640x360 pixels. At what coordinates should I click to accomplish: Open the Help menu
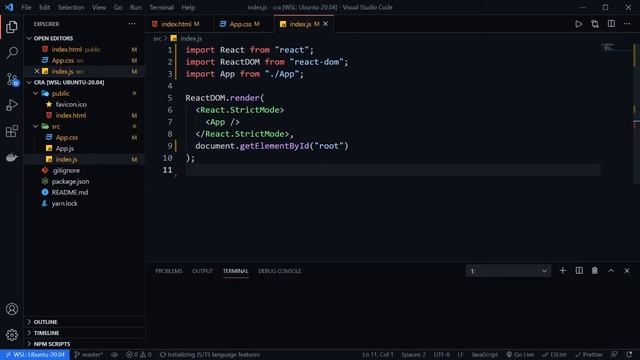click(x=188, y=7)
